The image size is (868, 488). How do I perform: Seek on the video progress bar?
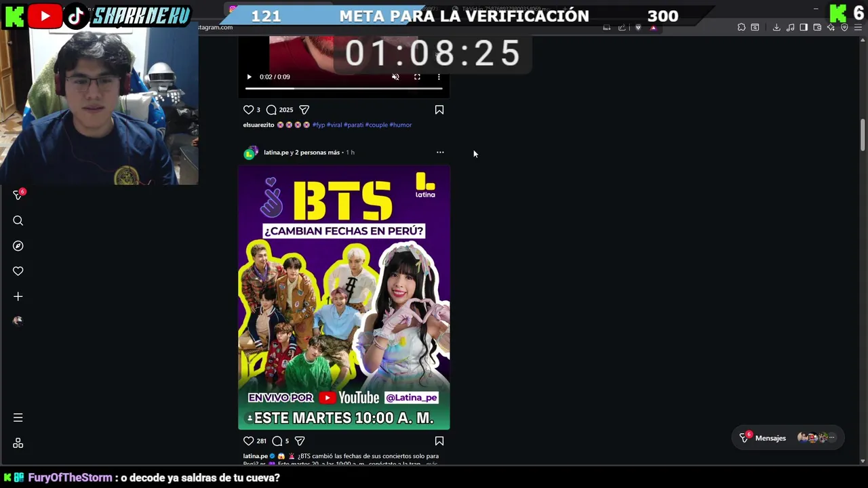click(344, 88)
